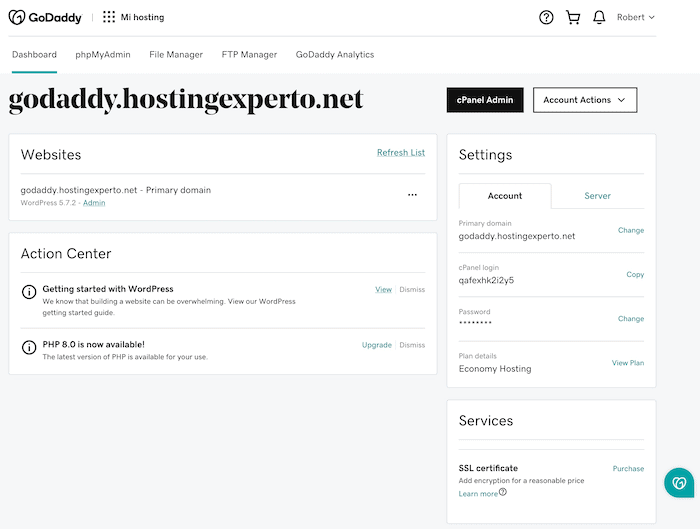Viewport: 700px width, 529px height.
Task: Purchase an SSL certificate
Action: 628,469
